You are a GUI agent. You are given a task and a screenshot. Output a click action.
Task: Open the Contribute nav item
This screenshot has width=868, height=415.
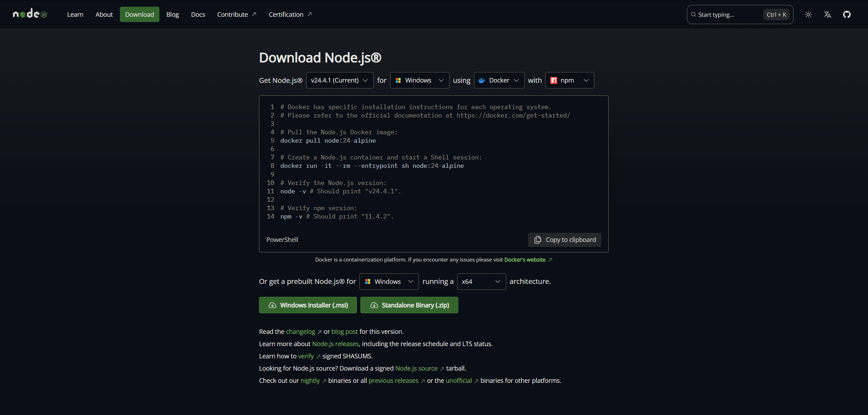[237, 14]
